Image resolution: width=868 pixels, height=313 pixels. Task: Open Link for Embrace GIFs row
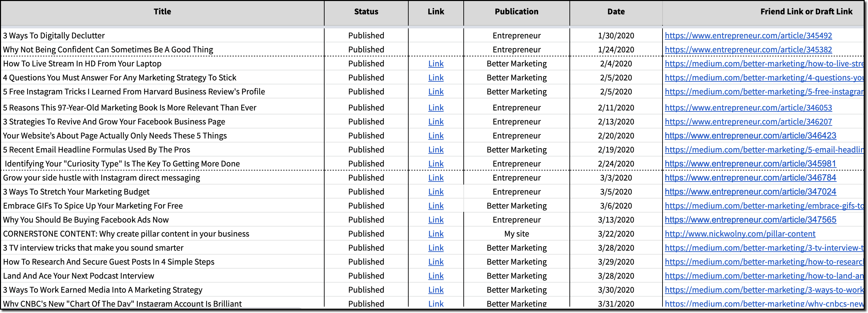tap(436, 206)
